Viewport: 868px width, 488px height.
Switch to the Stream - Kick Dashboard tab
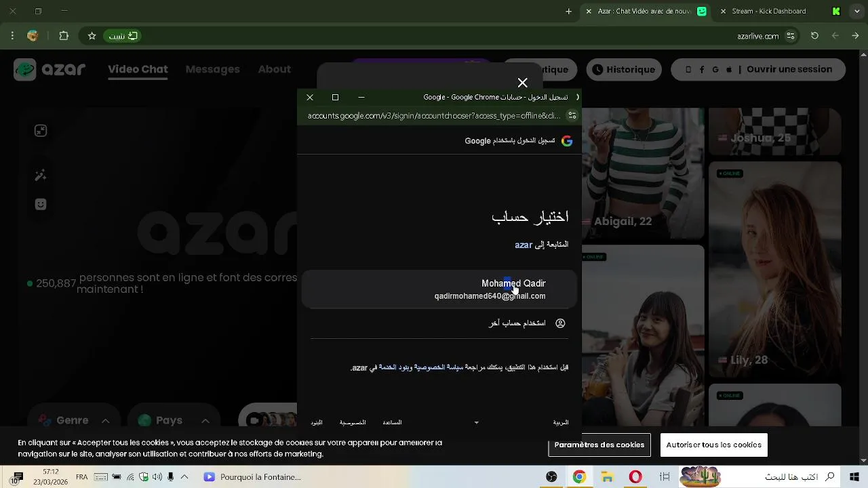[x=778, y=11]
